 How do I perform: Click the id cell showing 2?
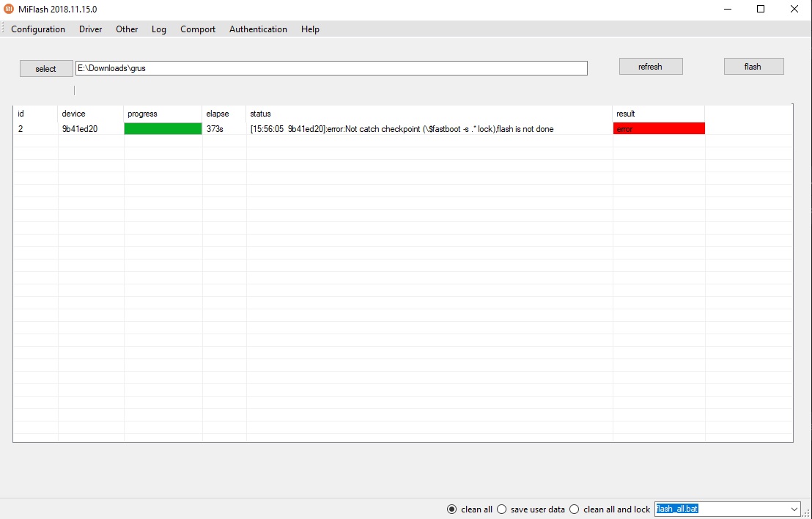(21, 129)
